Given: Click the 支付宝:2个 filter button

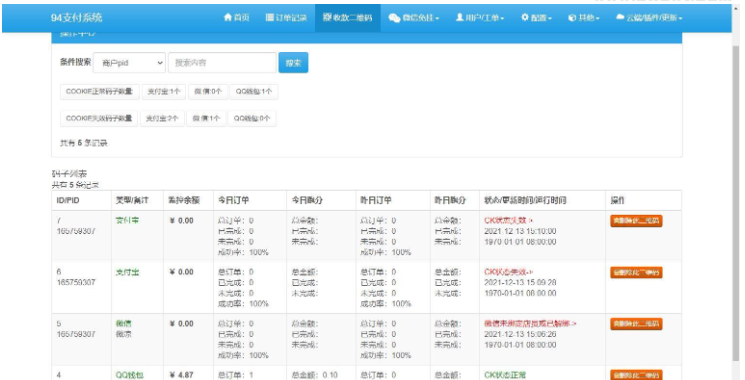Looking at the screenshot, I should click(x=162, y=118).
